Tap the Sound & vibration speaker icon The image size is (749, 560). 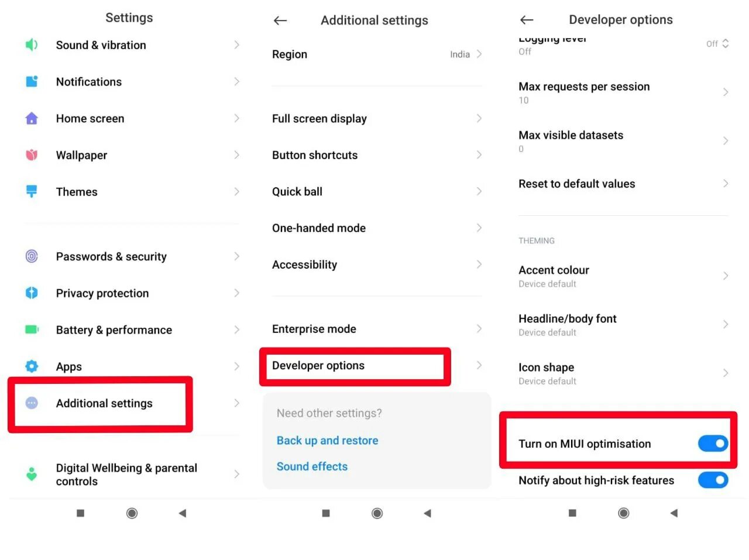point(32,45)
